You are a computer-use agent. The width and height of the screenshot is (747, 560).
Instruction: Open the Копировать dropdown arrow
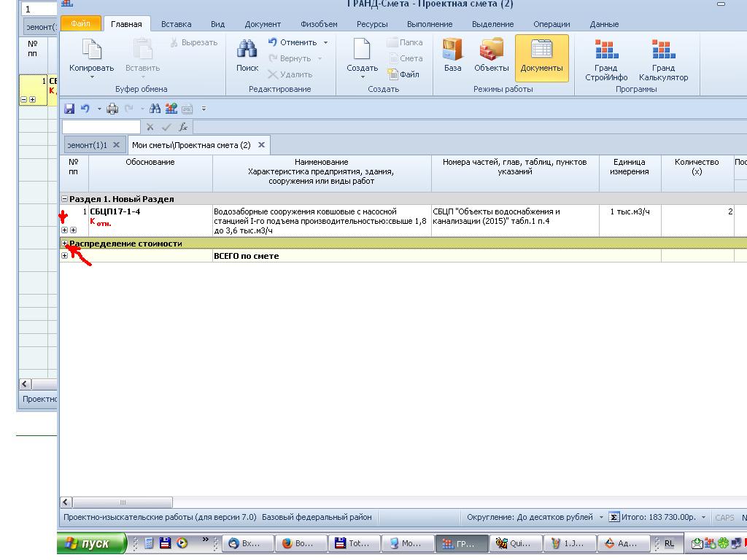pos(91,77)
